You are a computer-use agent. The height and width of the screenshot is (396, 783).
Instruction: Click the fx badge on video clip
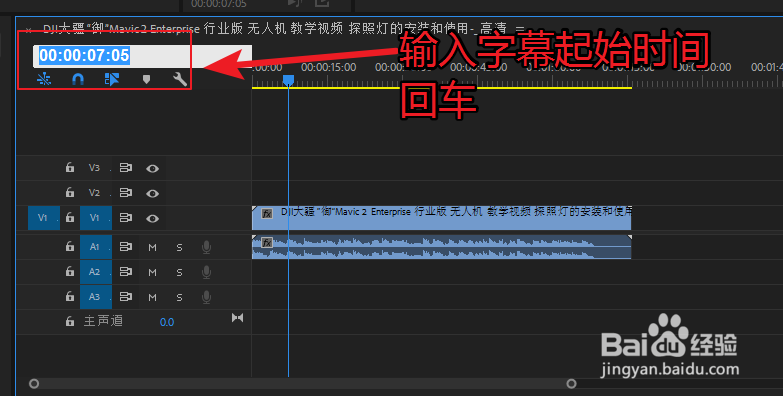point(267,214)
